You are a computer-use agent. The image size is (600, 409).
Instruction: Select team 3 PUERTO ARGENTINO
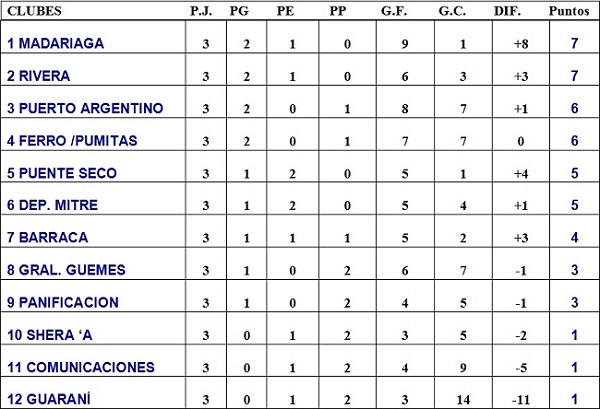(x=85, y=108)
